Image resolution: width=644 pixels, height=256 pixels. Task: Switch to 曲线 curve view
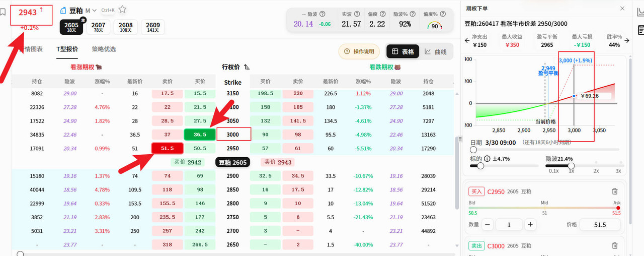click(x=436, y=51)
